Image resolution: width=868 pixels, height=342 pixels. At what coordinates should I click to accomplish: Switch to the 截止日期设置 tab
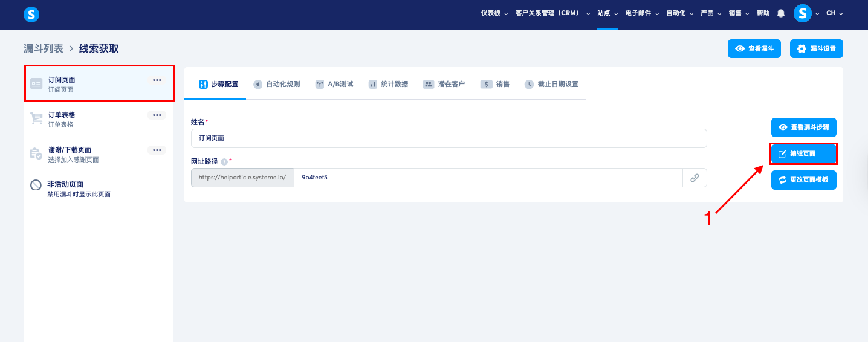point(551,84)
